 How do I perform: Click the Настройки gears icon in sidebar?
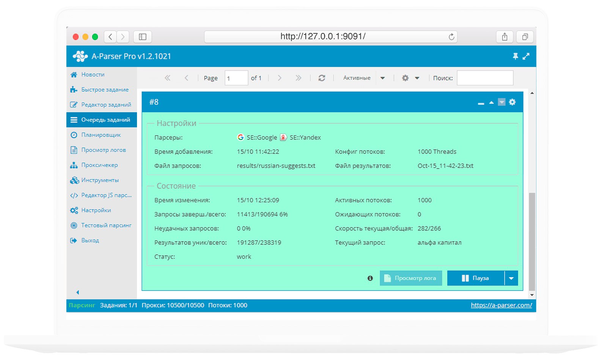point(74,210)
